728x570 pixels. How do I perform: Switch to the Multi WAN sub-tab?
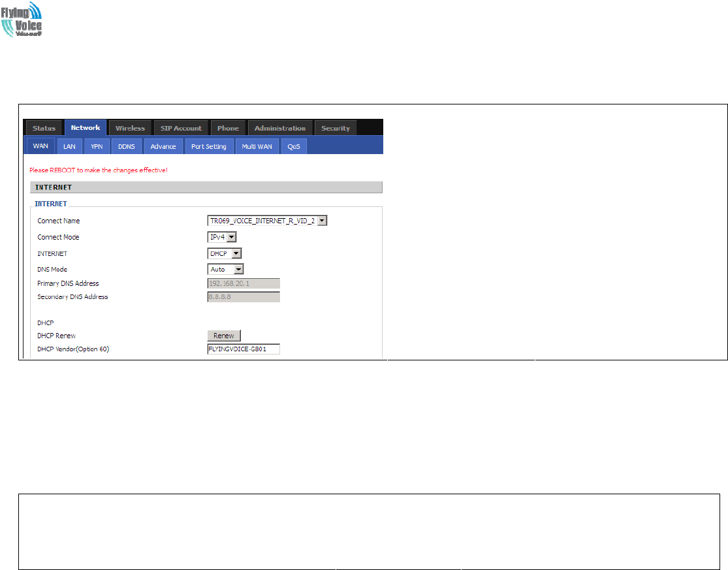point(257,146)
